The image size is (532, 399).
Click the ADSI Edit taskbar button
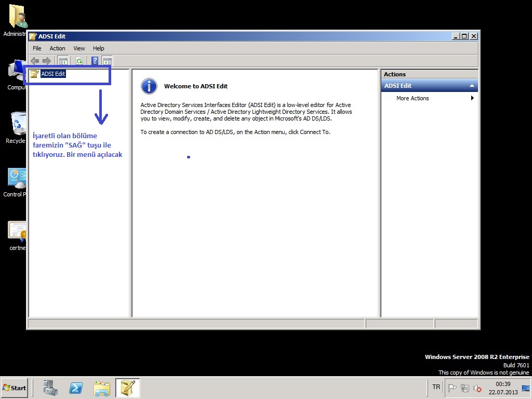(x=128, y=388)
